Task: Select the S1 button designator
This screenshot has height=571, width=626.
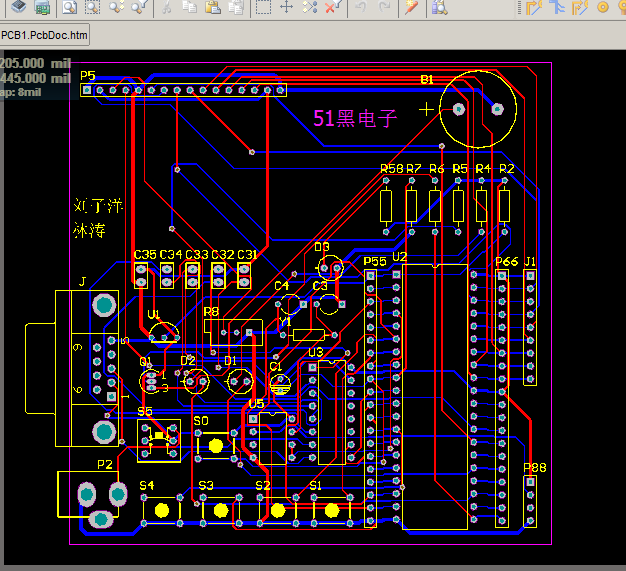Action: pos(315,486)
